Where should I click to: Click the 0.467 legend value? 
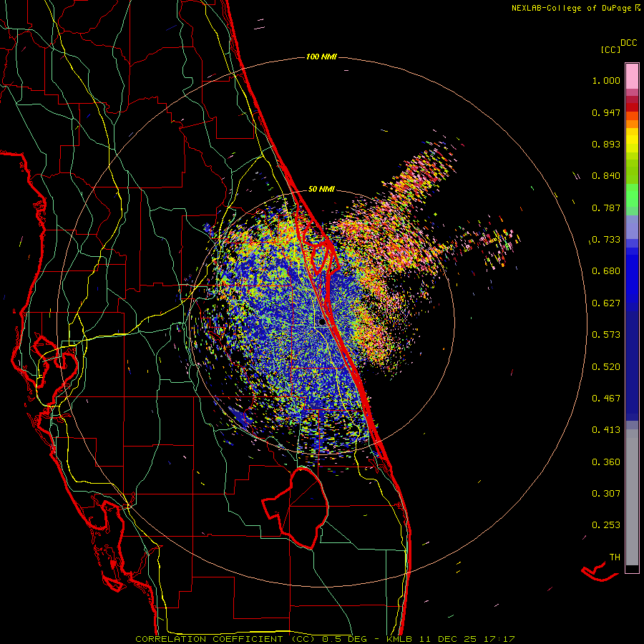(x=606, y=399)
